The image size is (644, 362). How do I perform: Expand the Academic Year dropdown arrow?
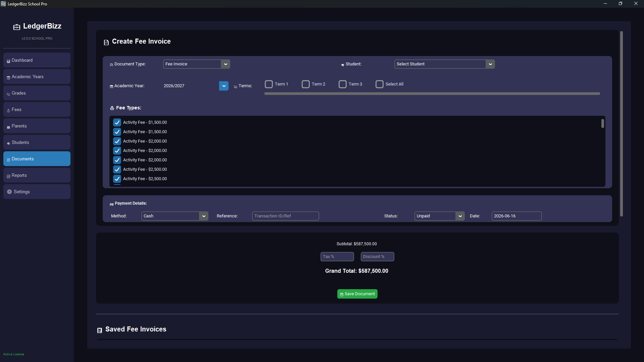(224, 86)
